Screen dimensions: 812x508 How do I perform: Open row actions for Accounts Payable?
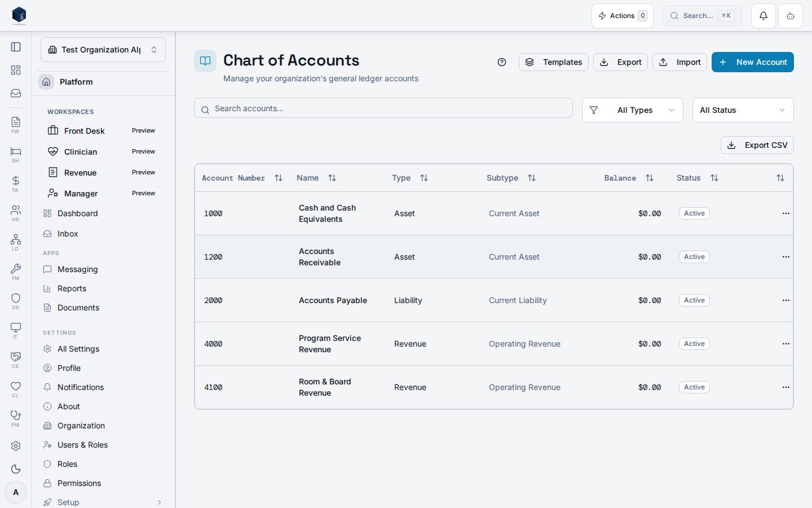[x=785, y=300]
